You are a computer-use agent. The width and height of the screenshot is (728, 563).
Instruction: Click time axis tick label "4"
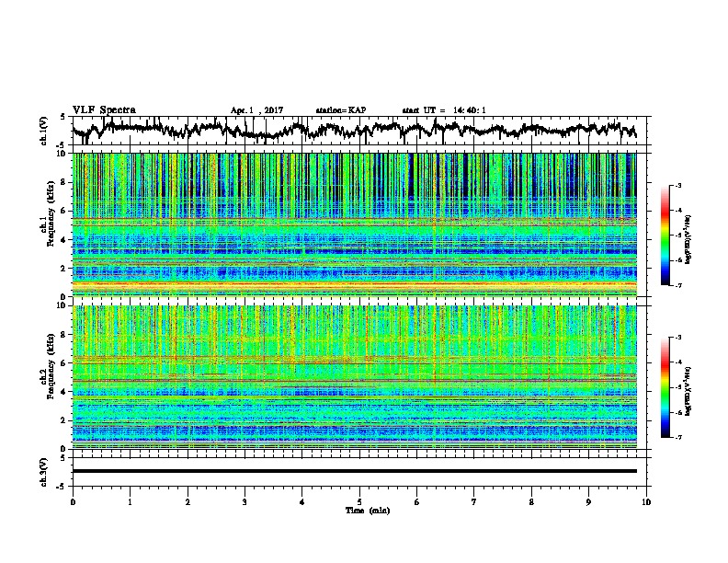[x=302, y=502]
